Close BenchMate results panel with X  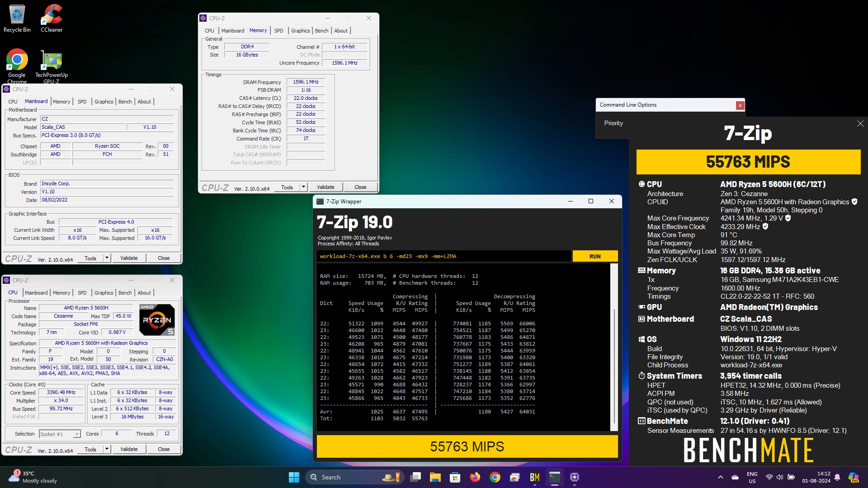[x=860, y=123]
